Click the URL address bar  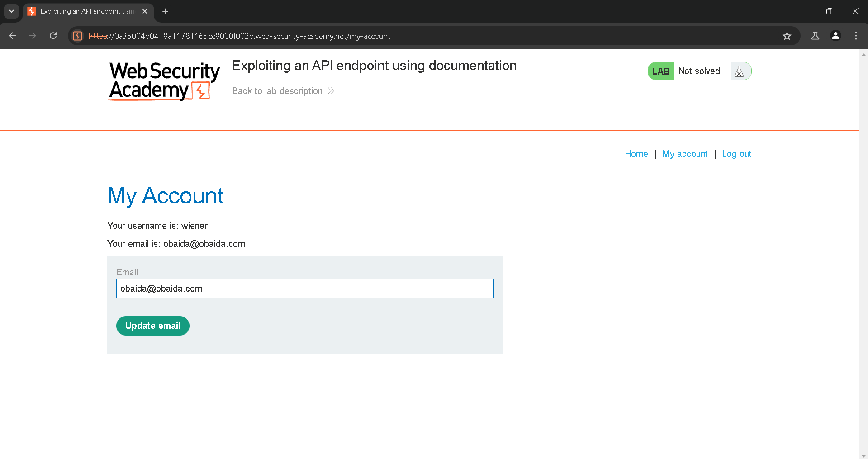point(407,36)
